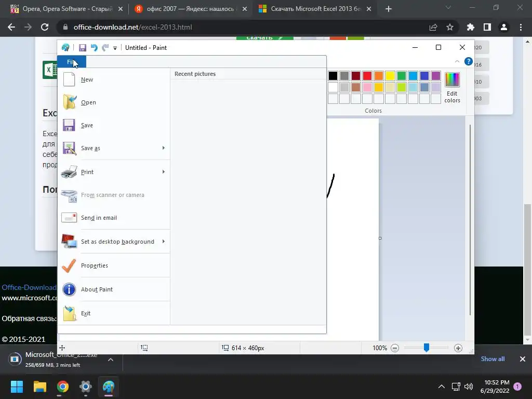This screenshot has width=532, height=399.
Task: Close the File menu via the File tab
Action: [x=72, y=62]
